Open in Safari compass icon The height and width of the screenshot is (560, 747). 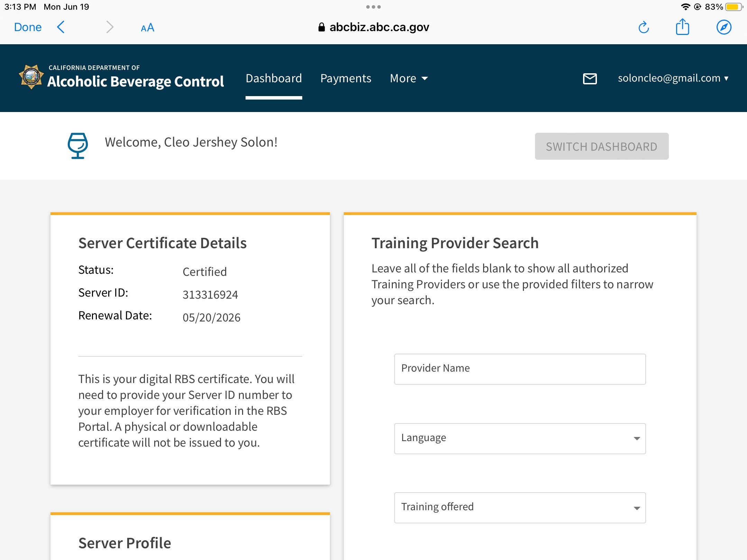(723, 27)
